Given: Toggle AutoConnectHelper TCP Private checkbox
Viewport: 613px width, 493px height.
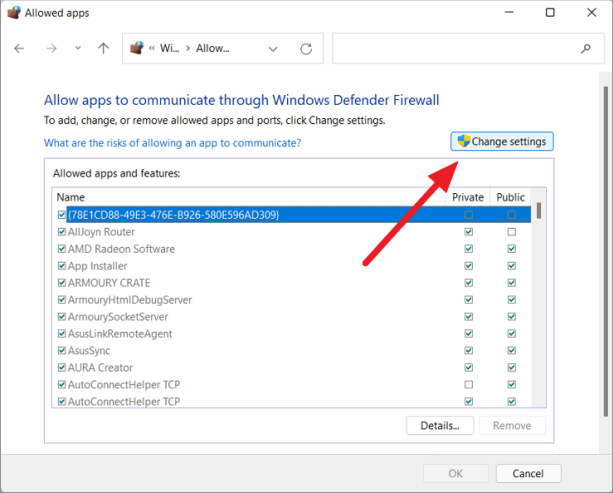Looking at the screenshot, I should pyautogui.click(x=468, y=385).
